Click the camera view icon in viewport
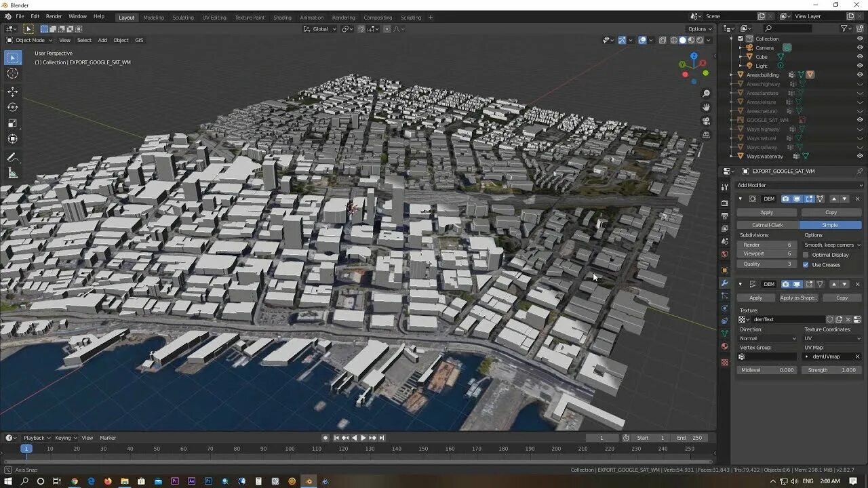The height and width of the screenshot is (488, 868). (x=706, y=121)
